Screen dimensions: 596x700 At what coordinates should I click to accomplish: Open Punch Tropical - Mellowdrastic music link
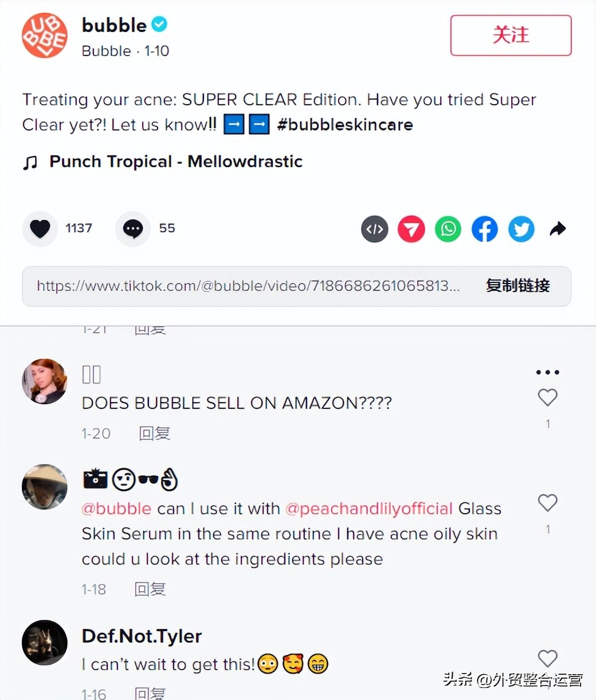click(175, 162)
